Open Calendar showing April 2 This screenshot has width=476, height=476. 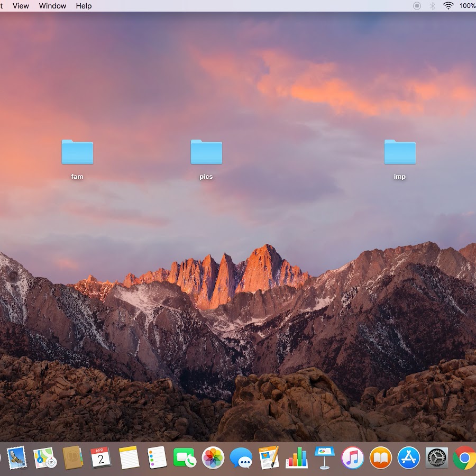tap(100, 457)
